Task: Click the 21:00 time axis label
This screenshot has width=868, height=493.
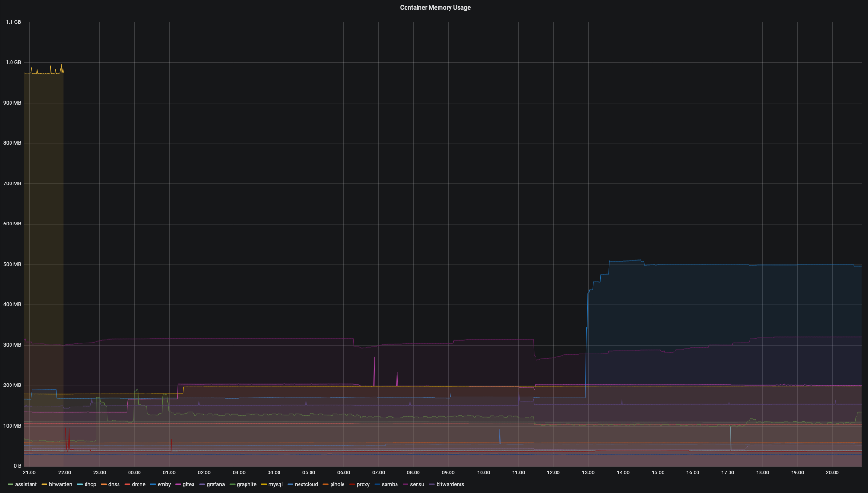Action: [29, 472]
